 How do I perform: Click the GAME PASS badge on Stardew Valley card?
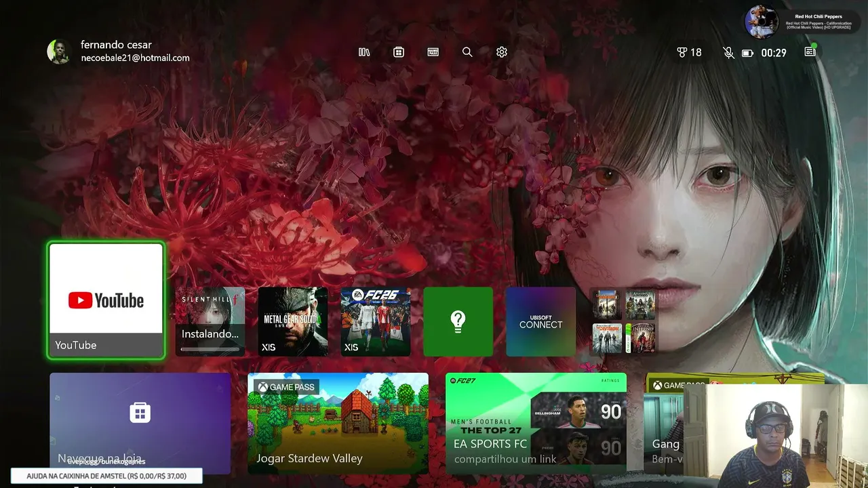pyautogui.click(x=285, y=387)
